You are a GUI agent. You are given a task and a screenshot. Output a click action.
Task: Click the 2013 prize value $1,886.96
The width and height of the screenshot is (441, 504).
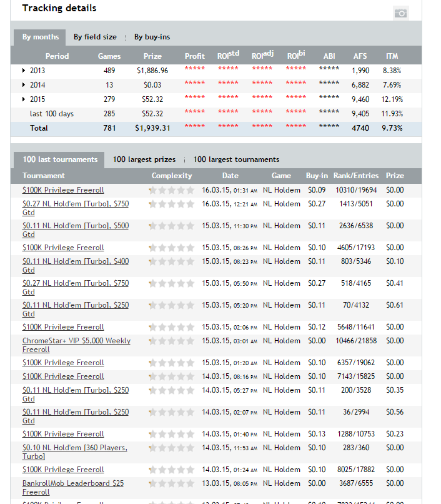pos(152,71)
